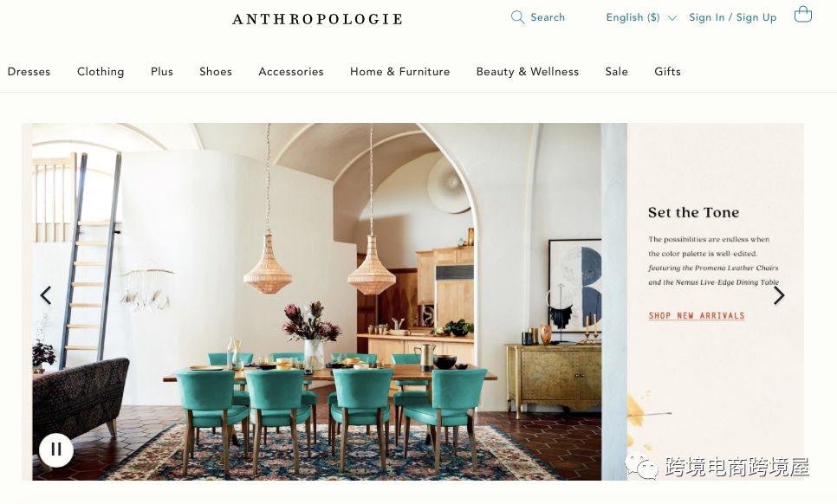Go to the previous carousel slide arrow
The width and height of the screenshot is (837, 504).
tap(46, 295)
